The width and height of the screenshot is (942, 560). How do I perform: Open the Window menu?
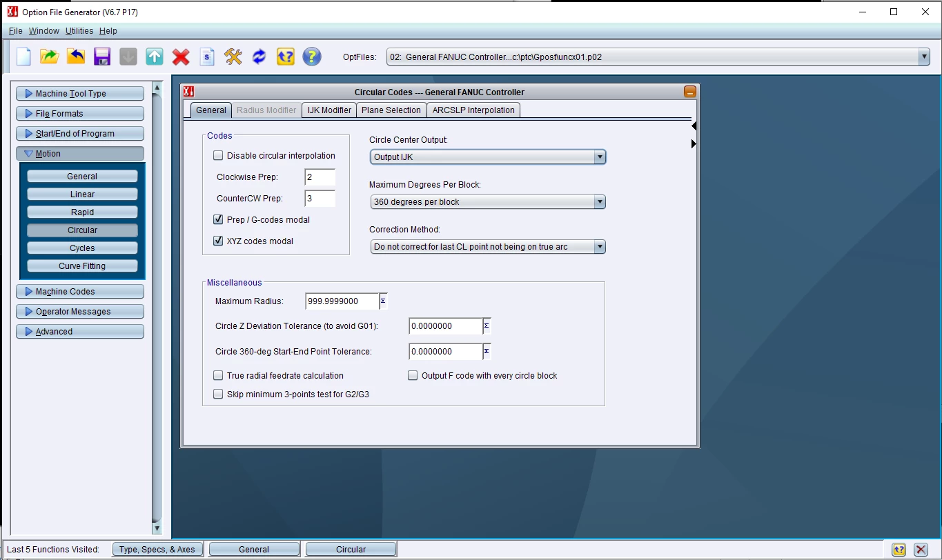tap(44, 31)
